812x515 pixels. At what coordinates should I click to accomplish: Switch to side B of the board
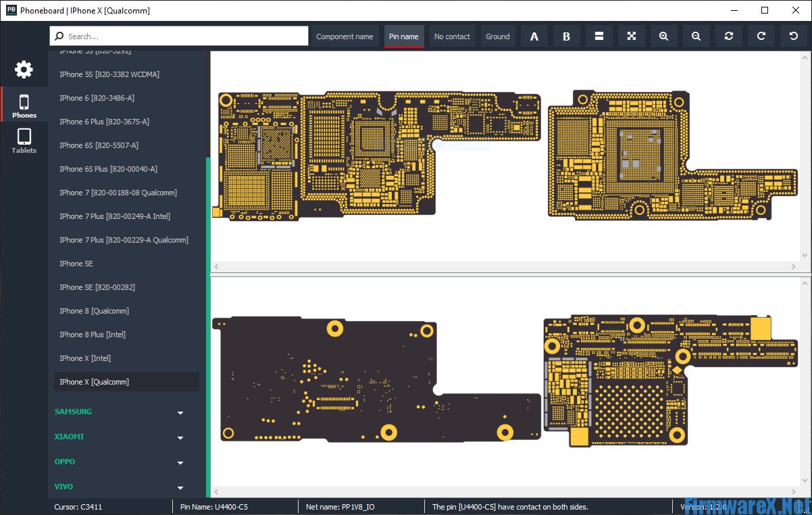(566, 36)
